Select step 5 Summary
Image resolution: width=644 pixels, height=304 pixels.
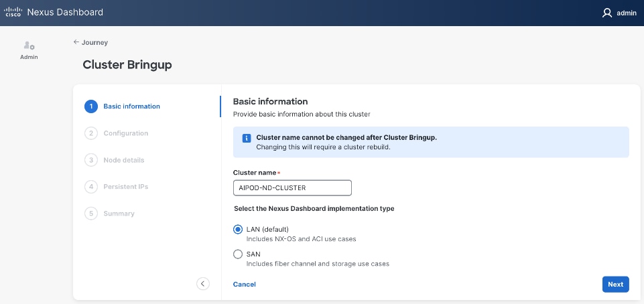[110, 214]
